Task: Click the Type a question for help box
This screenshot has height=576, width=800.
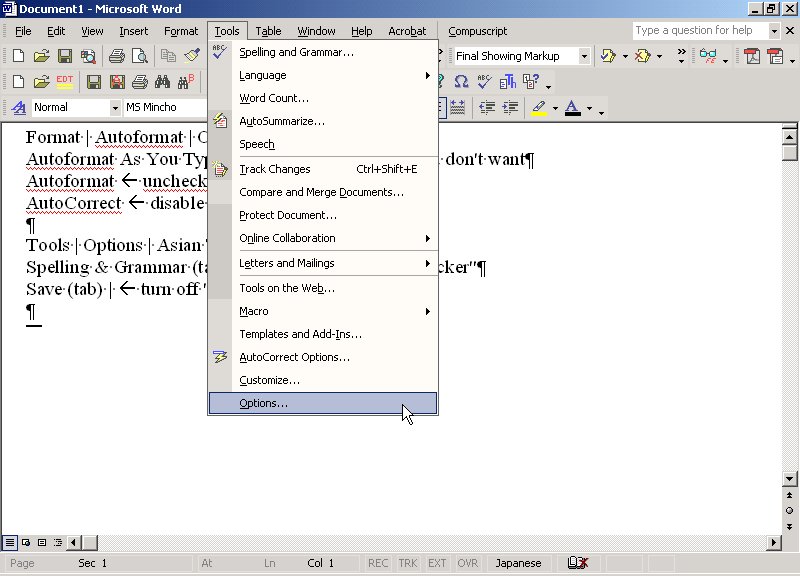Action: 698,31
